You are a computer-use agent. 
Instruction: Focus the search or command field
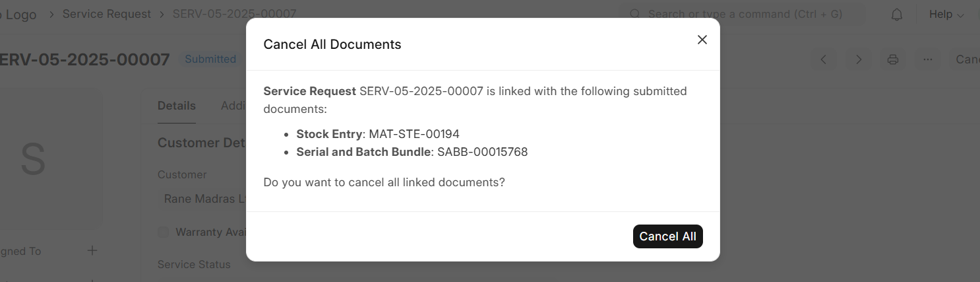[x=745, y=14]
